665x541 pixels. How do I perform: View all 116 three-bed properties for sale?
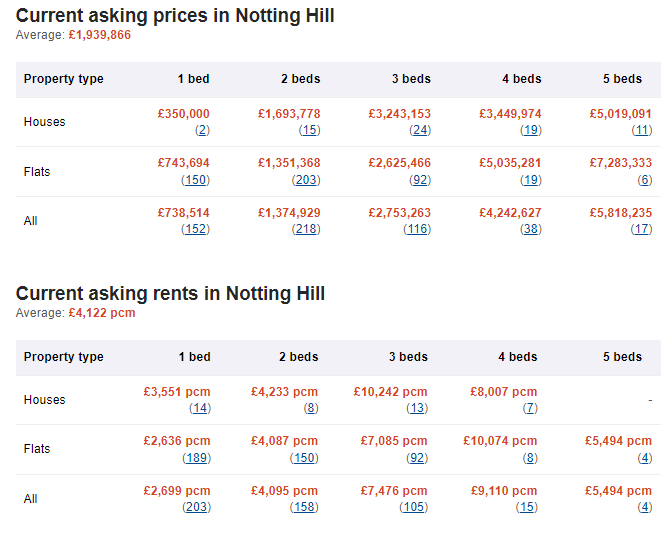(417, 229)
